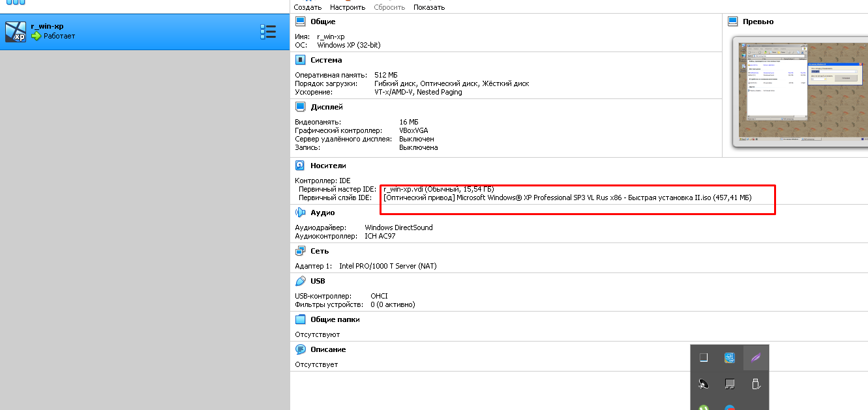
Task: Click the safely remove USB tray icon
Action: 756,385
